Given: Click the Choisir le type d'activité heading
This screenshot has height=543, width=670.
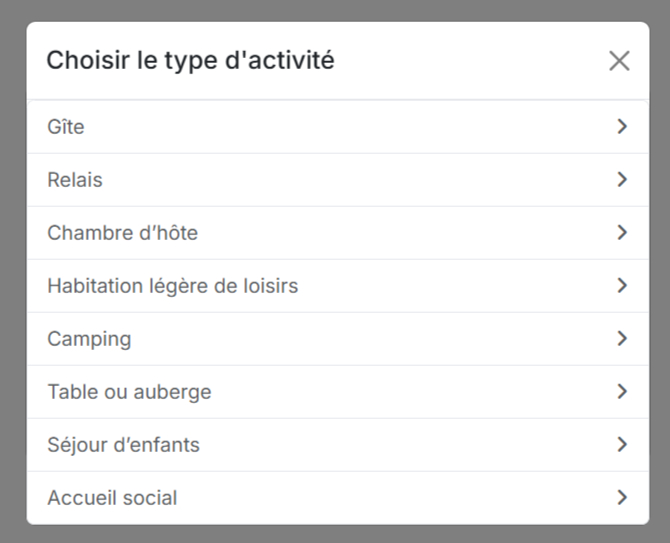Looking at the screenshot, I should click(190, 61).
